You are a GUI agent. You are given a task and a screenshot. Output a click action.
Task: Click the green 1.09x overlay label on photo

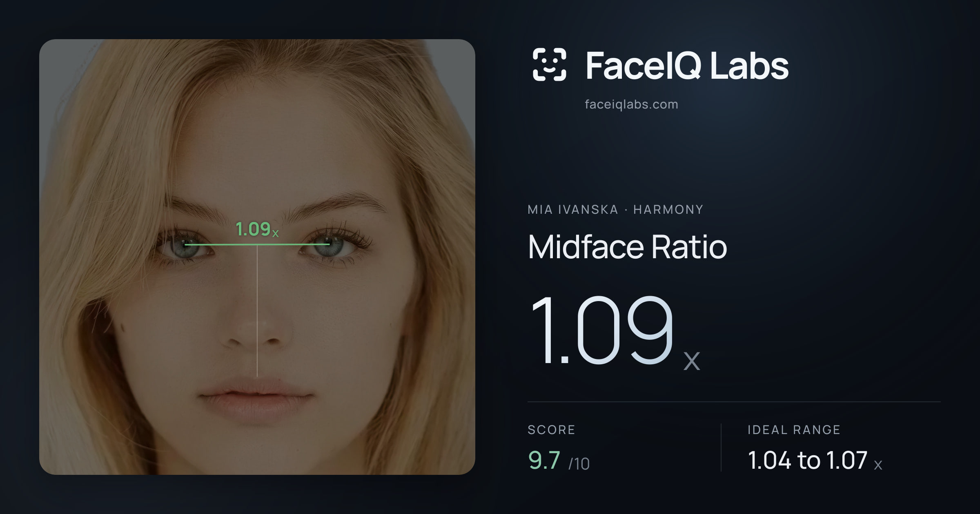click(257, 229)
